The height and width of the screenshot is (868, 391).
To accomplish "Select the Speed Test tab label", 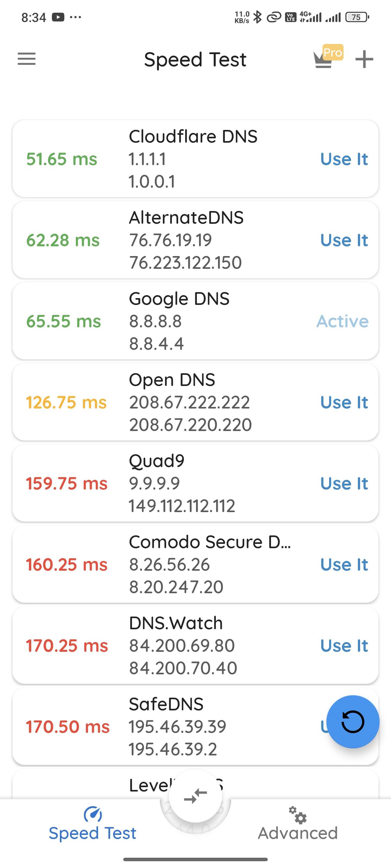I will [x=92, y=833].
